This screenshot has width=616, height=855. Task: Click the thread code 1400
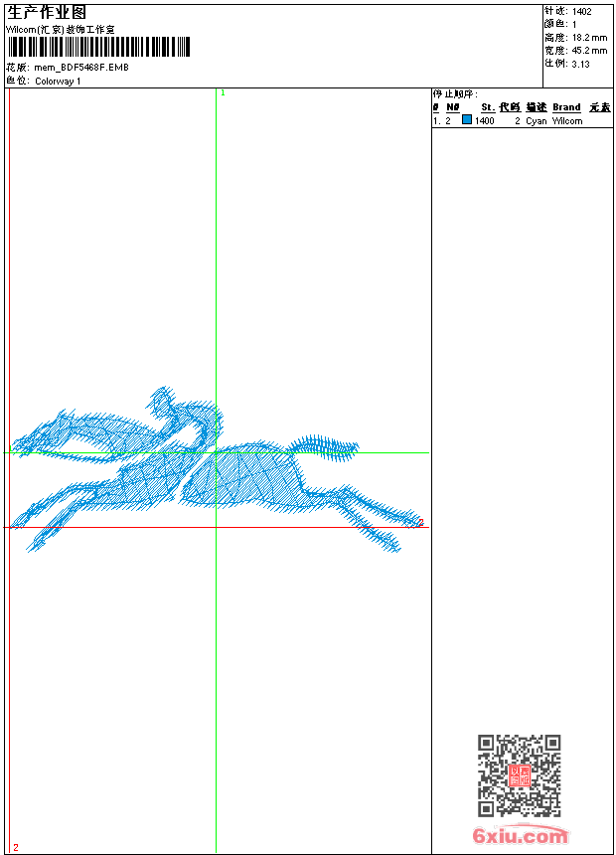(x=485, y=121)
